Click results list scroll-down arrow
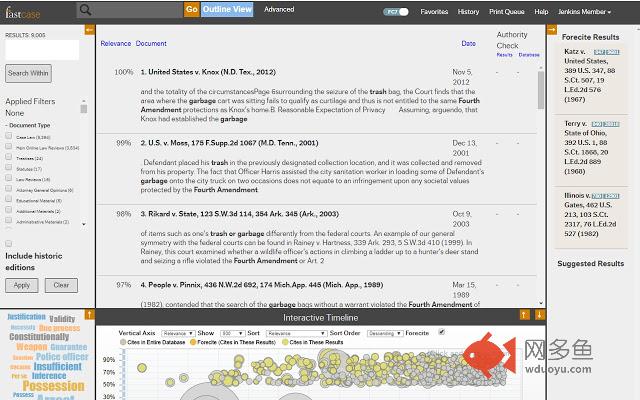The height and width of the screenshot is (400, 640). pos(541,303)
